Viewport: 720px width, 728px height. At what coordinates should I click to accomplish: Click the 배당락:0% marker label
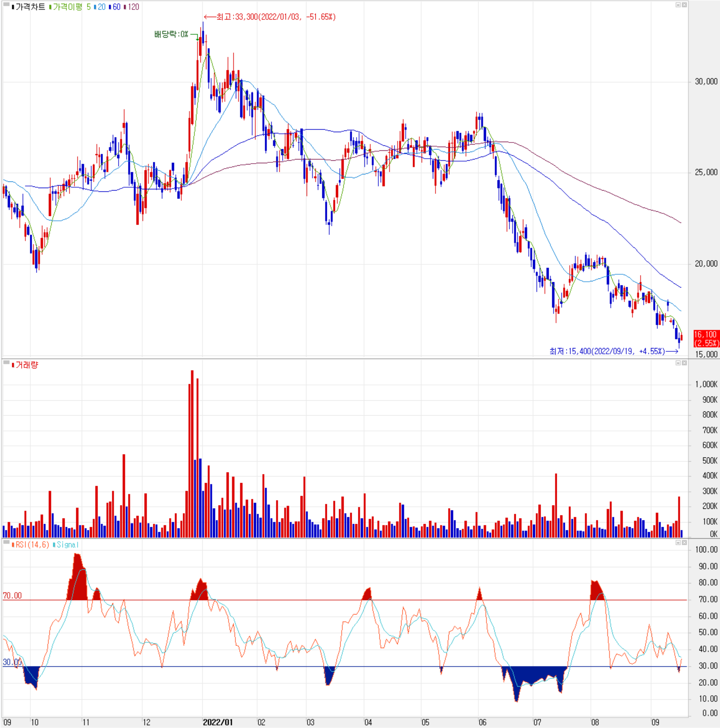coord(171,34)
